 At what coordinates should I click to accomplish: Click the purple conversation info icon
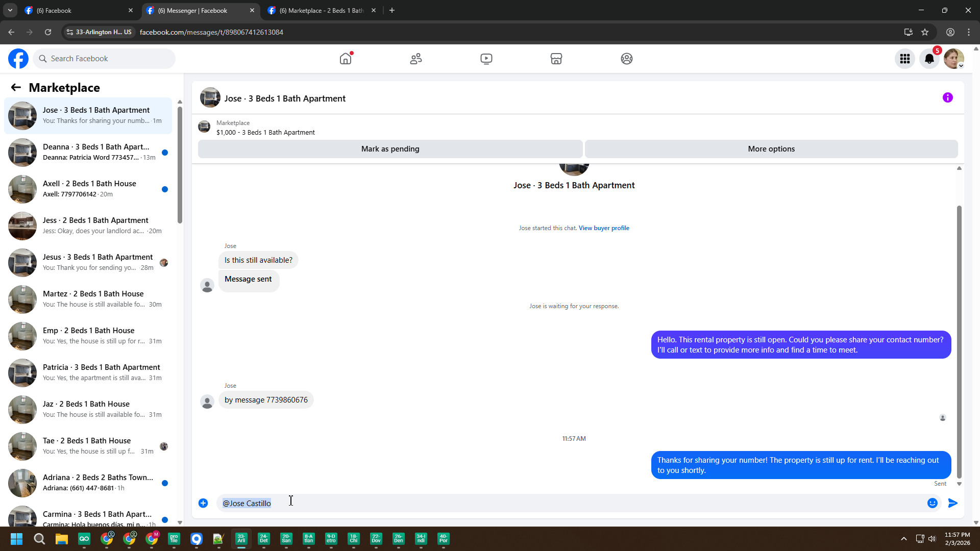(948, 97)
